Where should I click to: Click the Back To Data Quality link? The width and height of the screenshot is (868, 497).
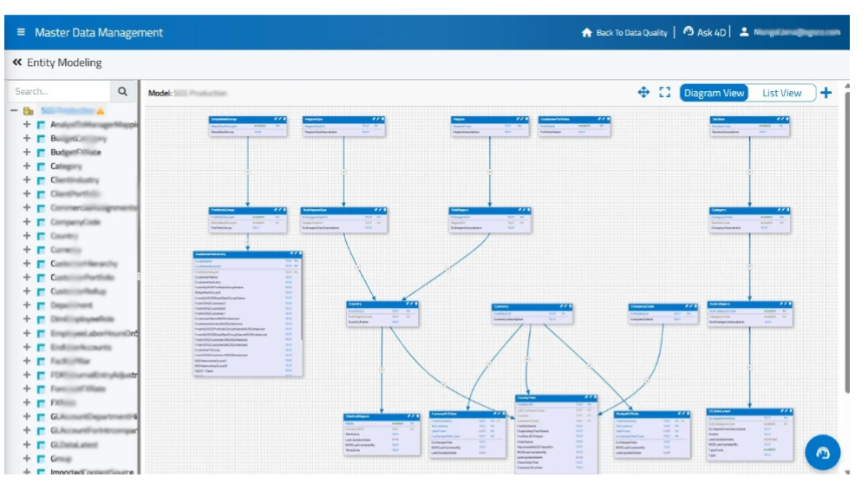[x=631, y=33]
